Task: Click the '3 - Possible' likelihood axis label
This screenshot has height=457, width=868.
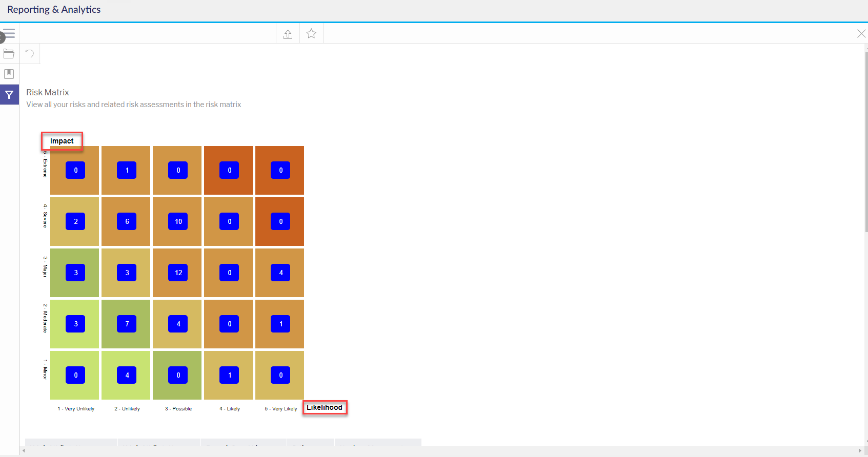Action: tap(178, 409)
